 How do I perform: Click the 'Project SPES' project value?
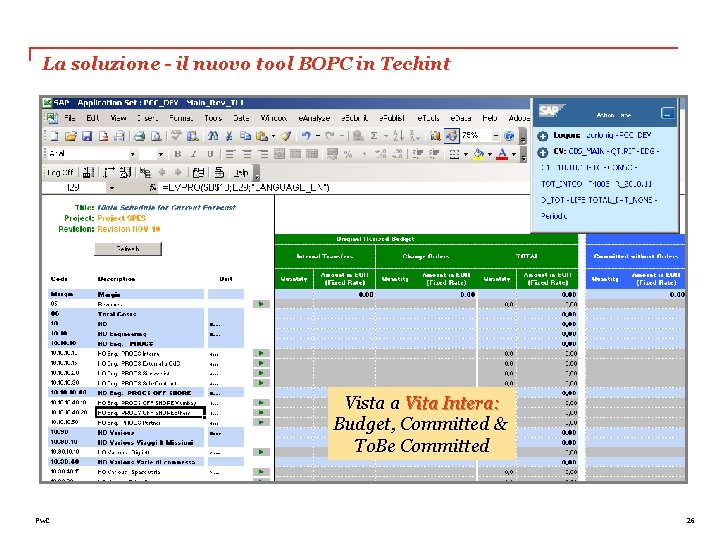[122, 218]
